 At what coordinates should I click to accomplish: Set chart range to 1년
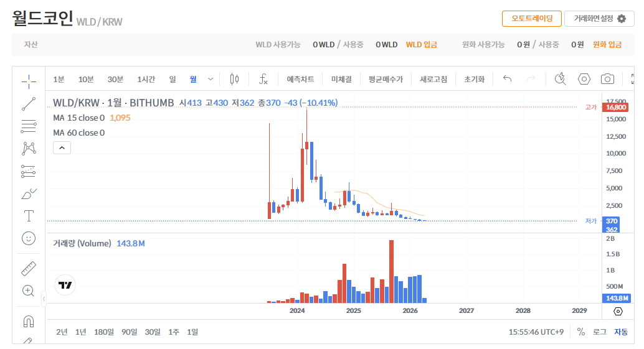point(80,332)
